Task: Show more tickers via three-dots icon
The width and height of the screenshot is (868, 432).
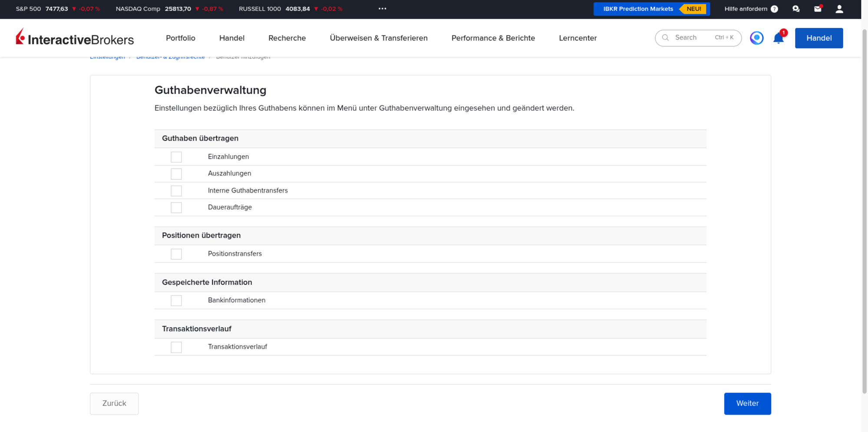Action: [382, 9]
